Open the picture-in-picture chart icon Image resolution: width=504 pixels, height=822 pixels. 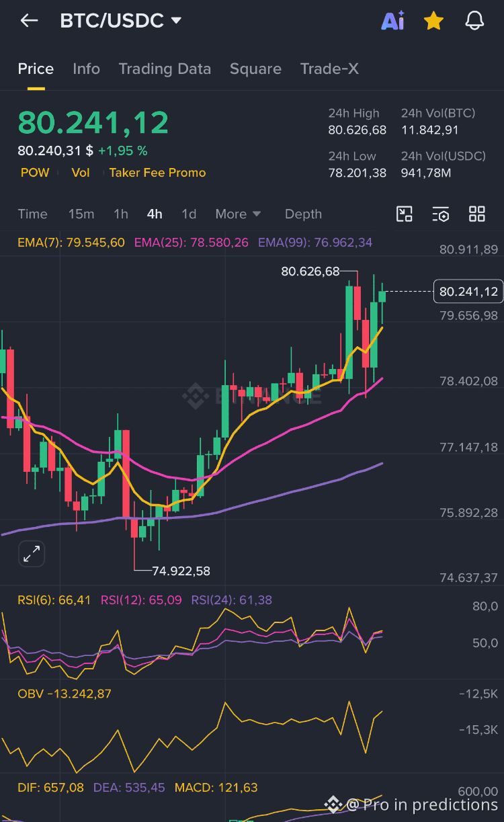tap(404, 214)
